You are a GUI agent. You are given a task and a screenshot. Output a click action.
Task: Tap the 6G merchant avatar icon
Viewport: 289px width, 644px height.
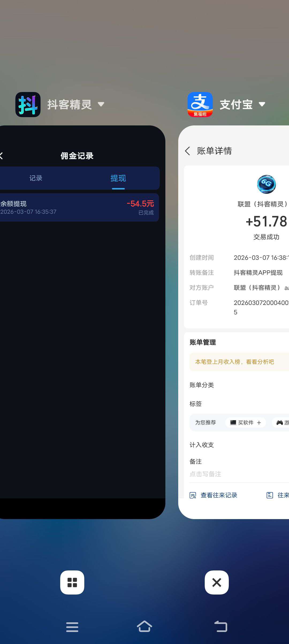(266, 184)
